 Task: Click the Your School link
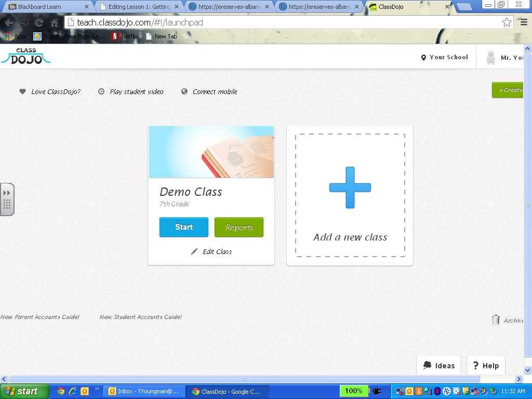(x=448, y=57)
